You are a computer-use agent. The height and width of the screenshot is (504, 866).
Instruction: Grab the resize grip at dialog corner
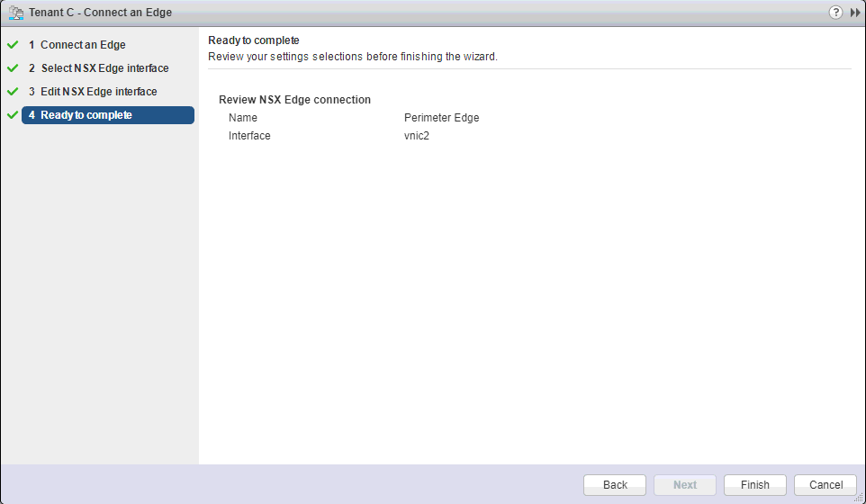click(859, 498)
